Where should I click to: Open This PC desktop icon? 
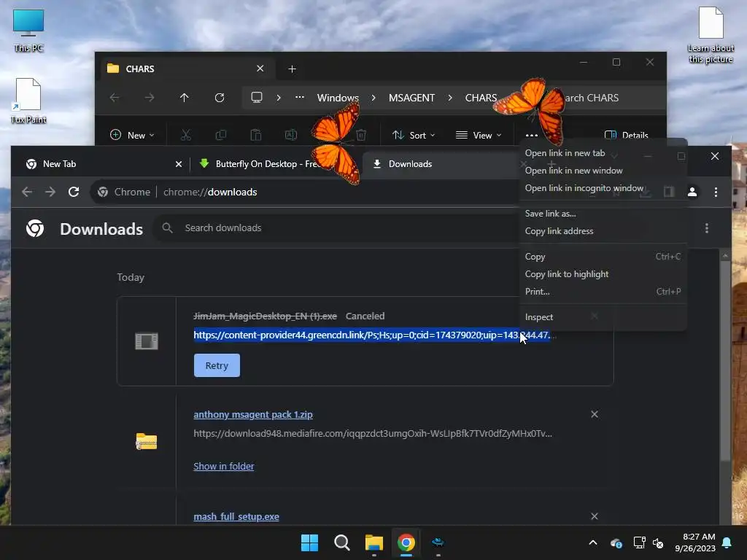[28, 31]
